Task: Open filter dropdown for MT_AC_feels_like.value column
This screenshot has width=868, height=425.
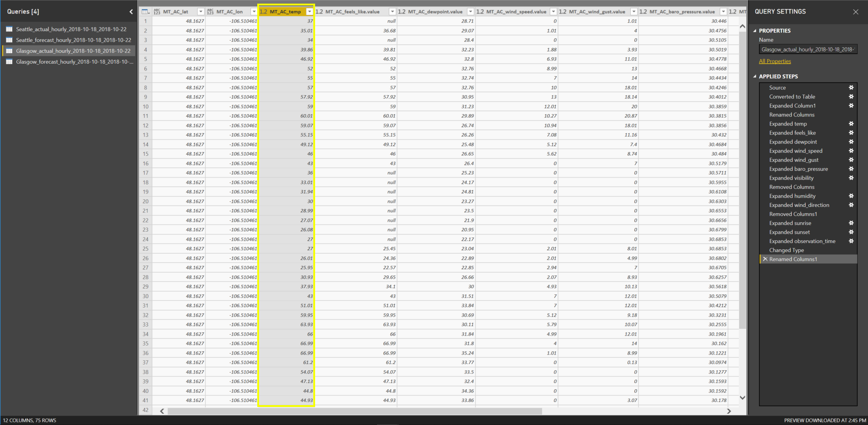Action: click(x=392, y=12)
